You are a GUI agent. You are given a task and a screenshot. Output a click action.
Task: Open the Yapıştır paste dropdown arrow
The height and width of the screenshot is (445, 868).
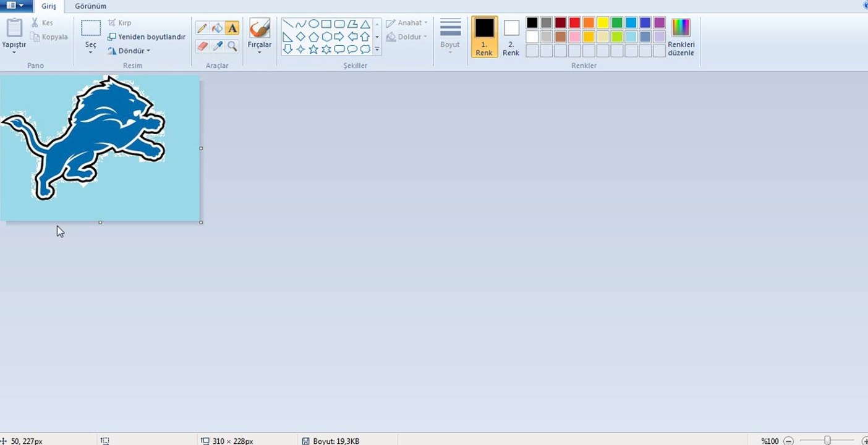coord(14,53)
